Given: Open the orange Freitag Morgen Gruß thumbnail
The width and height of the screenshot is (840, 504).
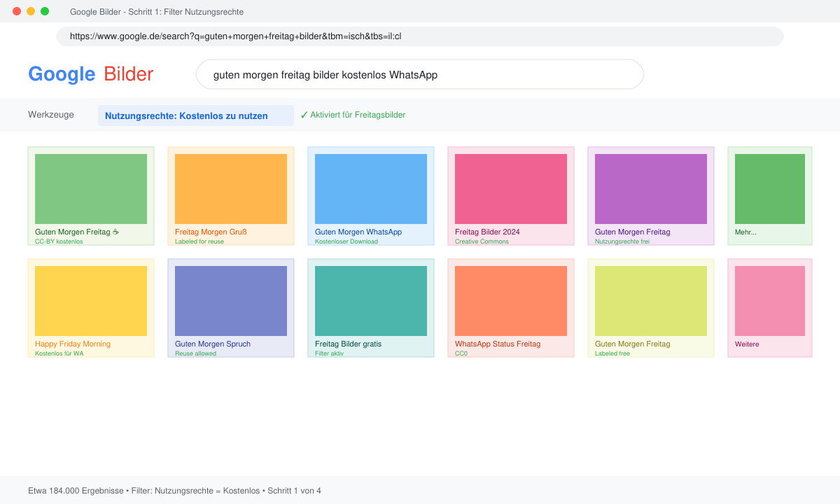Looking at the screenshot, I should (x=231, y=189).
